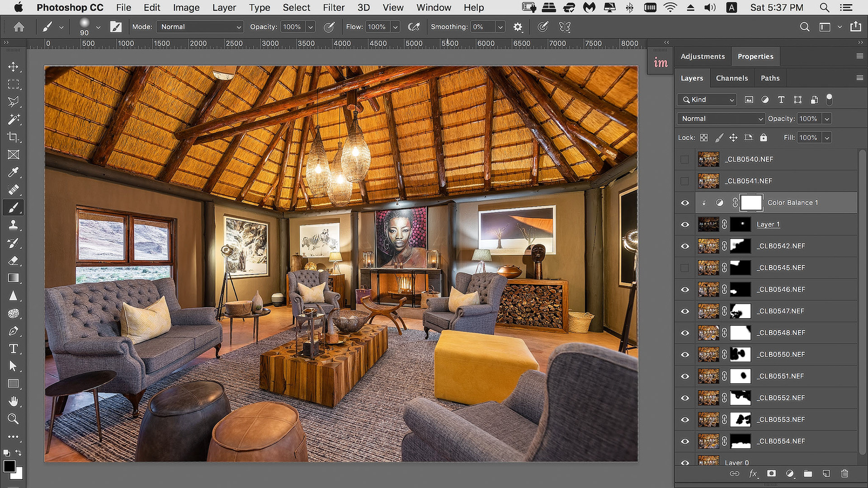This screenshot has height=488, width=868.
Task: Select the History Brush tool
Action: (13, 243)
